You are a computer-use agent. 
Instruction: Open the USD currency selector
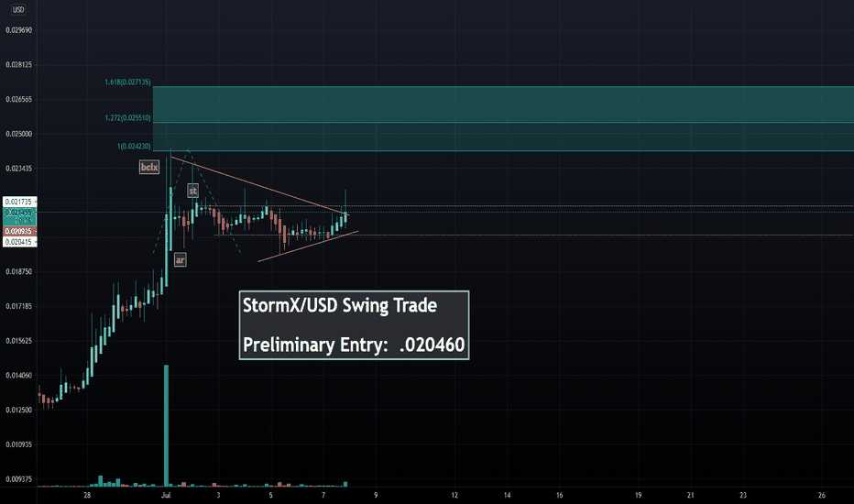pos(18,9)
